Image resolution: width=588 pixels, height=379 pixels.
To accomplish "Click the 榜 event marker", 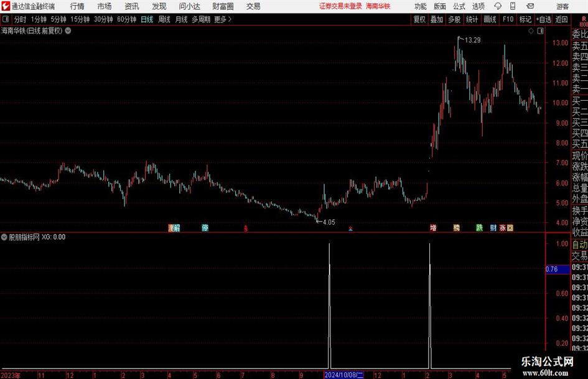I will pyautogui.click(x=456, y=228).
